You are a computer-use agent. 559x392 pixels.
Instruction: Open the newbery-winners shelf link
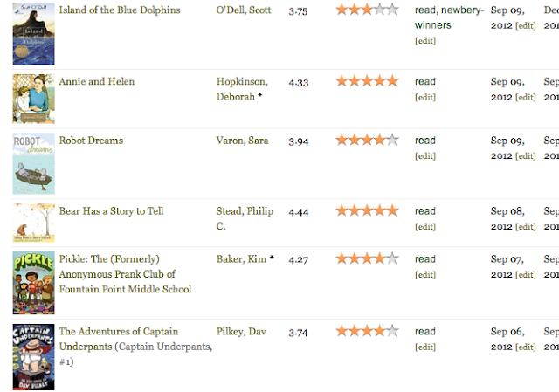pyautogui.click(x=449, y=17)
